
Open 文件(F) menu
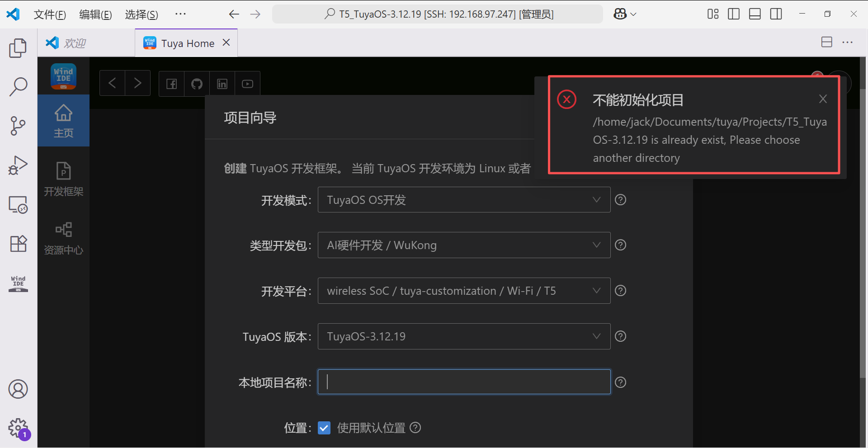(50, 14)
